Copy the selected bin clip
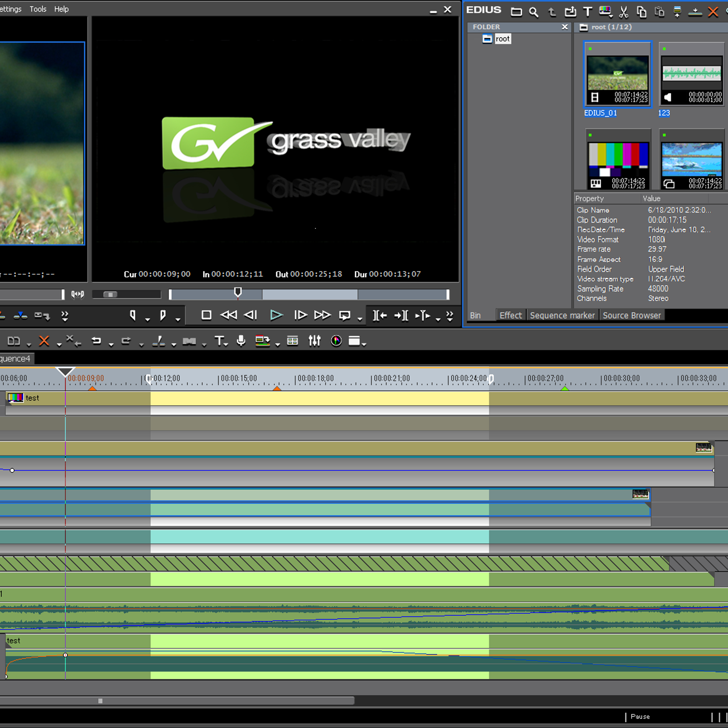This screenshot has width=728, height=728. pyautogui.click(x=642, y=12)
